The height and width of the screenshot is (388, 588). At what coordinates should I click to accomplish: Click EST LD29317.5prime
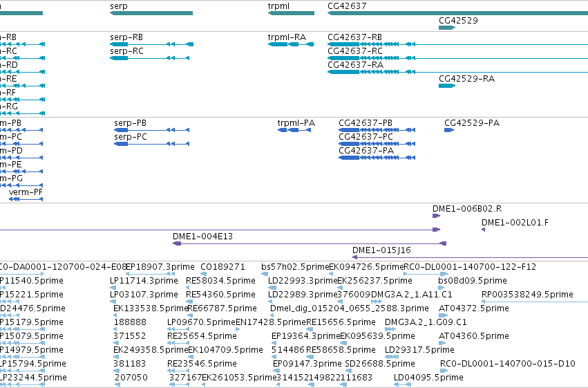(x=392, y=358)
